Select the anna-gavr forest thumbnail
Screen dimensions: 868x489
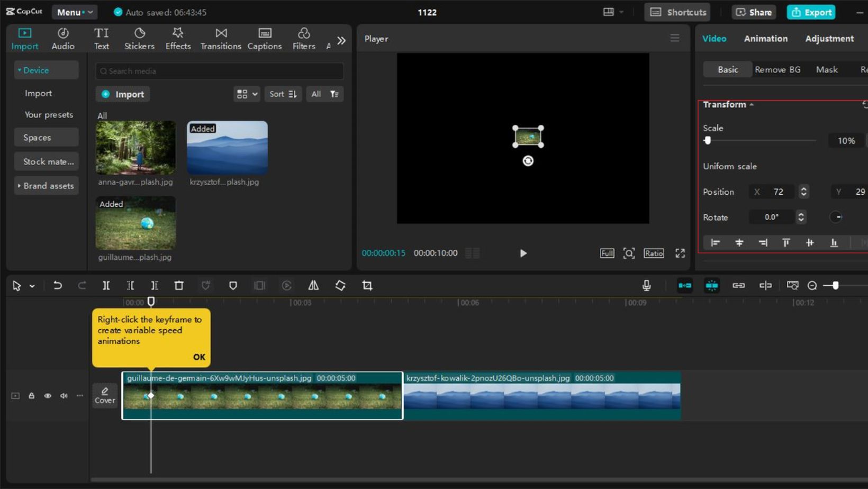pyautogui.click(x=135, y=148)
